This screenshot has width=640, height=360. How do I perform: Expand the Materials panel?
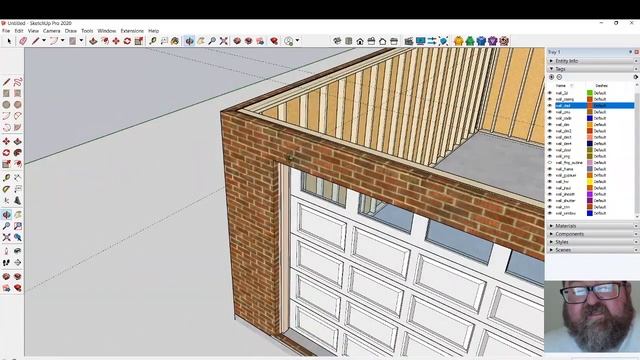click(x=551, y=226)
